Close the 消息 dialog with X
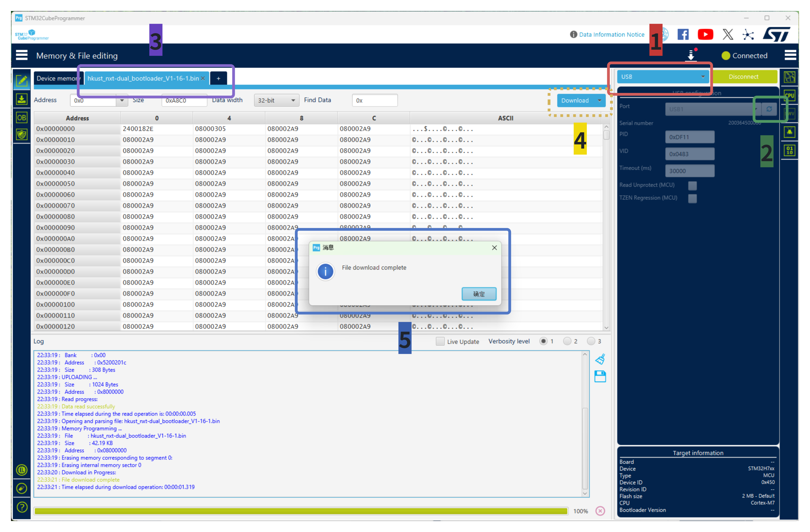The width and height of the screenshot is (810, 532). 494,248
